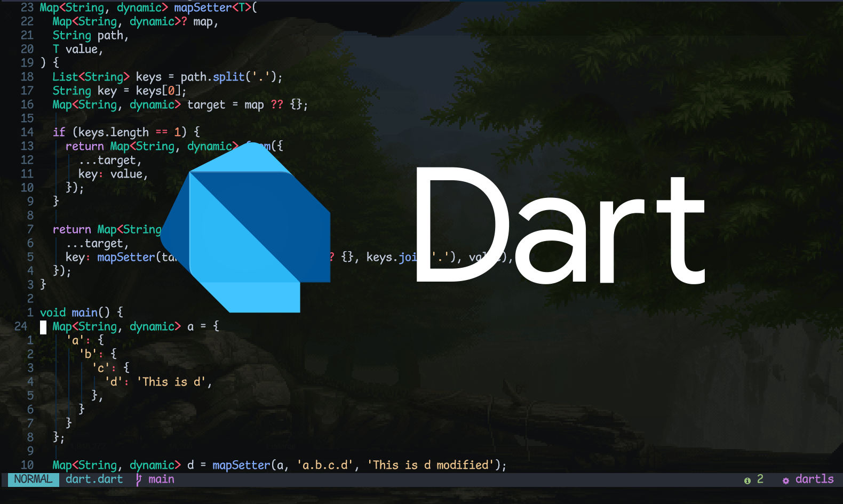Click the mapSetter<T>( function declaration name

(216, 7)
